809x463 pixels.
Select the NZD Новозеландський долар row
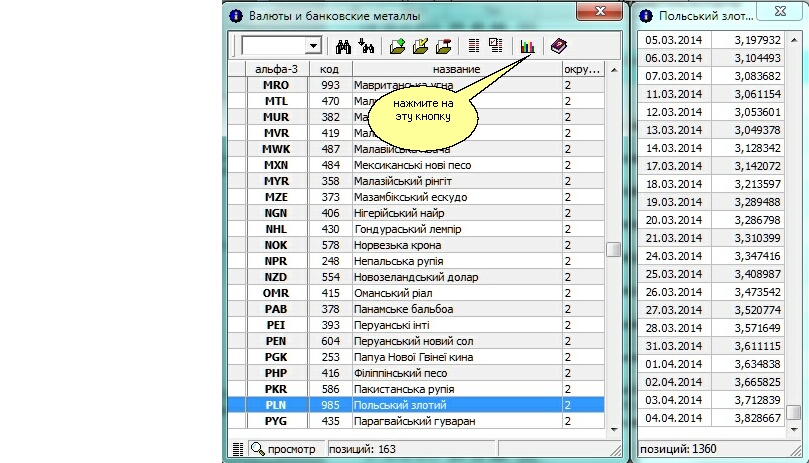coord(416,277)
